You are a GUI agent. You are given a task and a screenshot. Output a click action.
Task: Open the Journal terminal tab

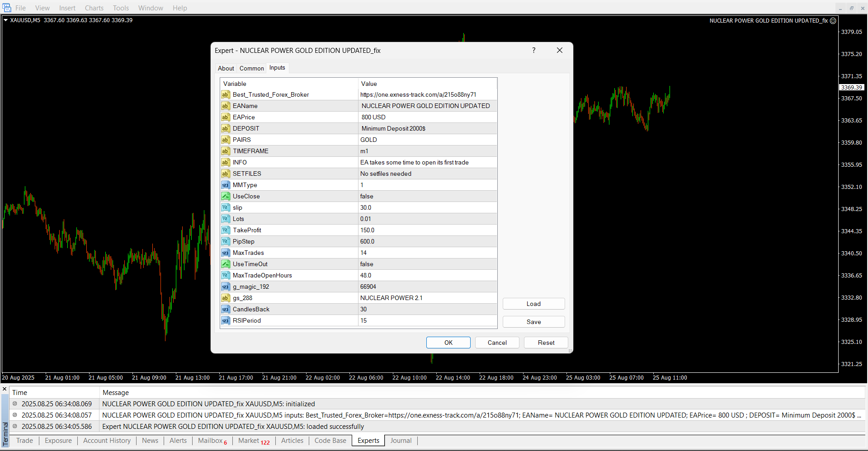click(x=401, y=441)
